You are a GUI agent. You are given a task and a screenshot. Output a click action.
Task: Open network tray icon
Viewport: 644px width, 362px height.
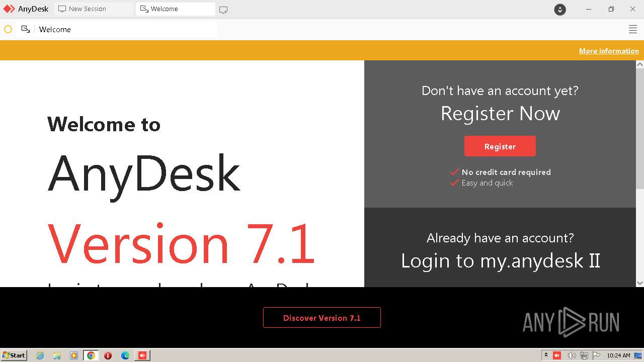pyautogui.click(x=584, y=355)
